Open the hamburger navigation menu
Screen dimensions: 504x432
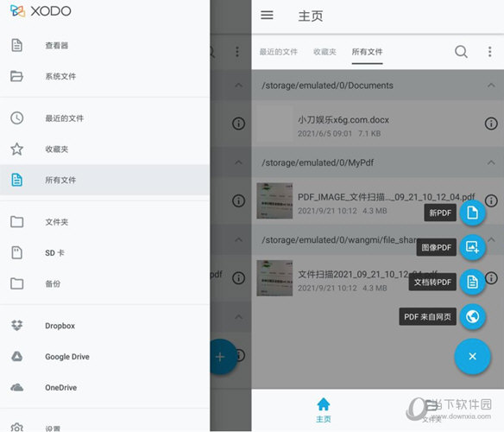267,15
